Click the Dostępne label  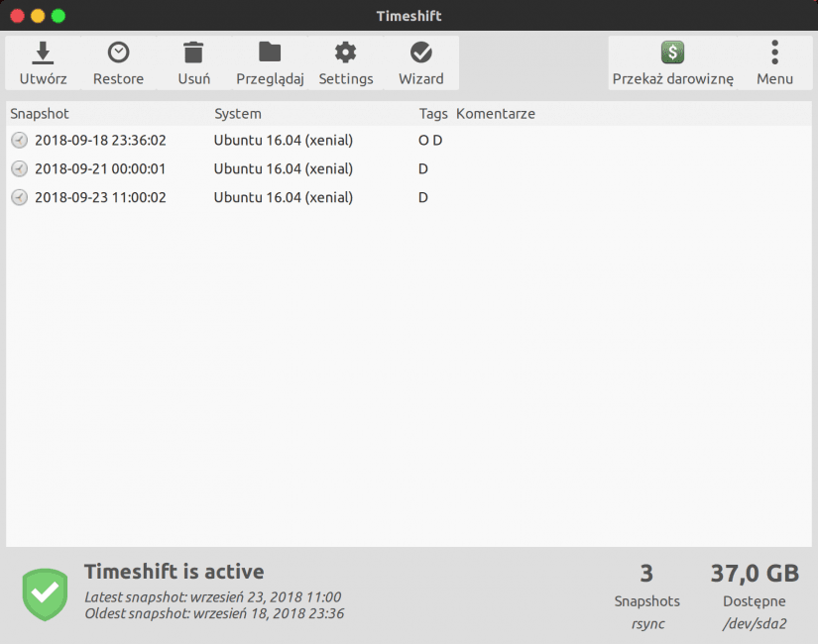coord(755,601)
